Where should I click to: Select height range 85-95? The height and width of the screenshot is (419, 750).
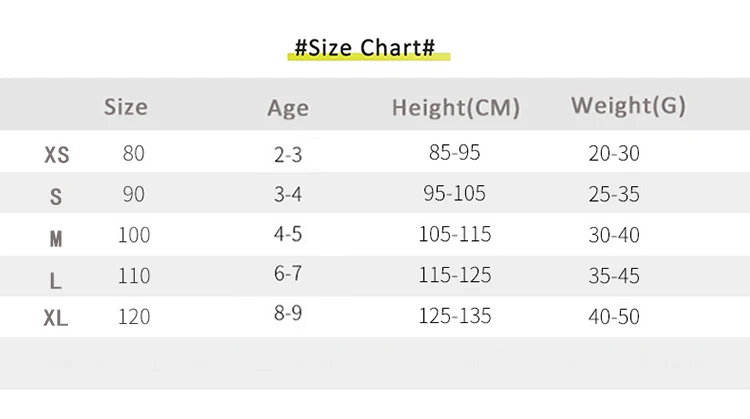[455, 154]
